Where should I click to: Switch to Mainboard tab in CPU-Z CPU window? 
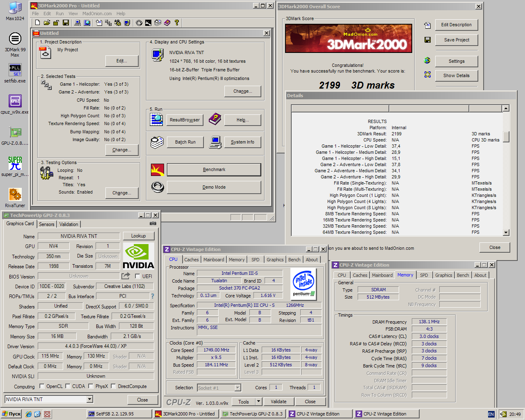214,260
